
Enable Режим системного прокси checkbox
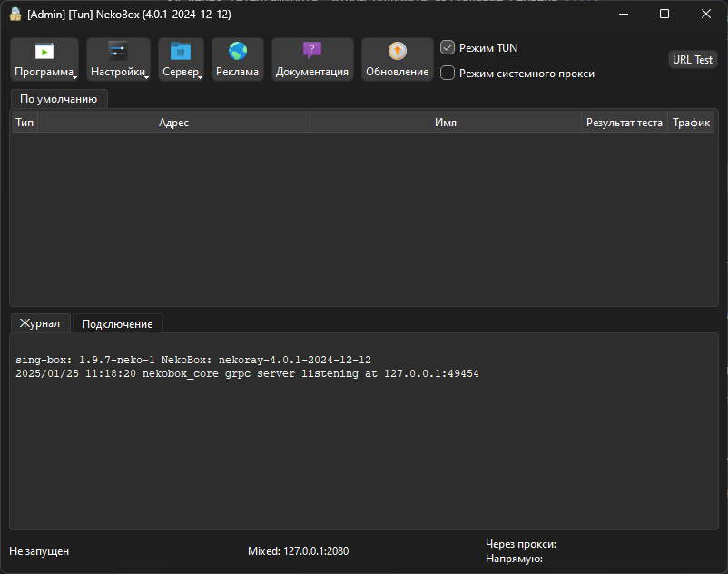(x=448, y=74)
